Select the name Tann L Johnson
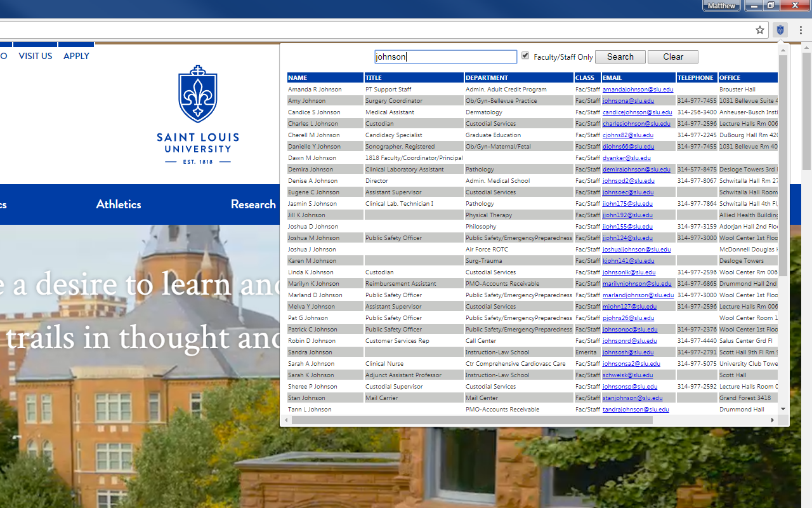Screen dimensions: 812x508 pyautogui.click(x=310, y=410)
